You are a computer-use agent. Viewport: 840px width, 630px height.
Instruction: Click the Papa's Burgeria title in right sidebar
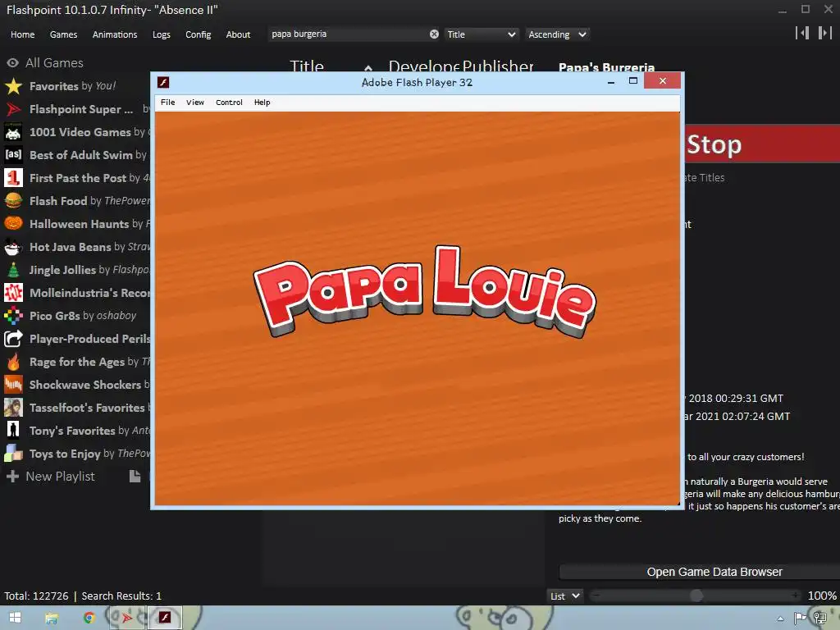[x=606, y=67]
